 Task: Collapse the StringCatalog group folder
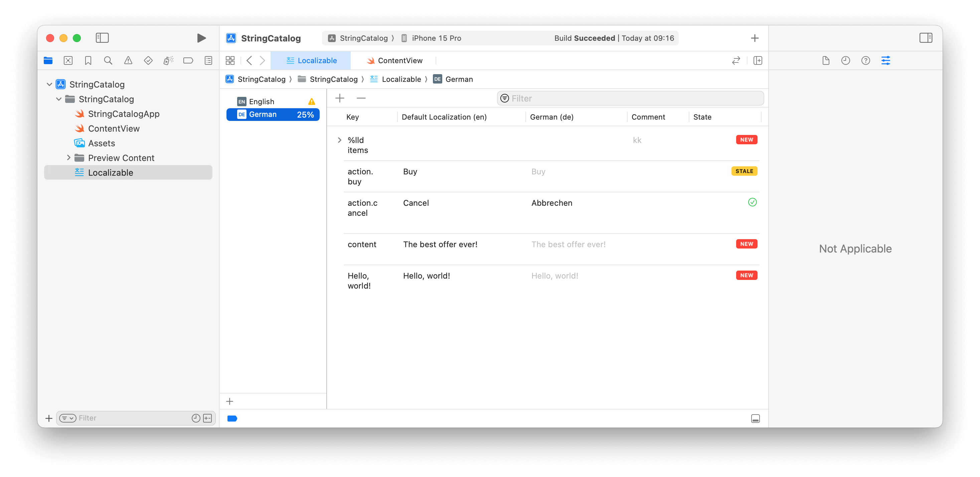tap(58, 99)
